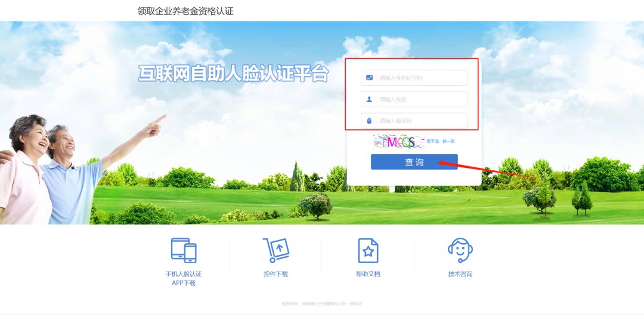The height and width of the screenshot is (315, 644).
Task: Click the 领取企业养老金资格认证 page title
Action: tap(185, 11)
